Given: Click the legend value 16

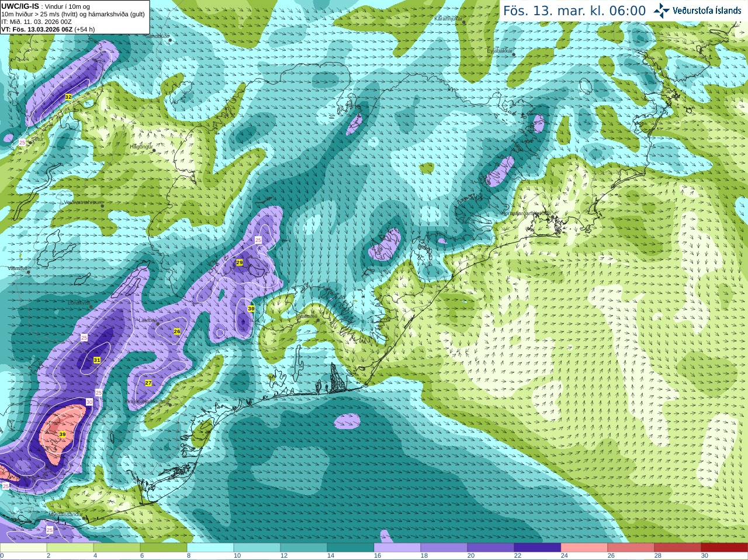Looking at the screenshot, I should 378,556.
